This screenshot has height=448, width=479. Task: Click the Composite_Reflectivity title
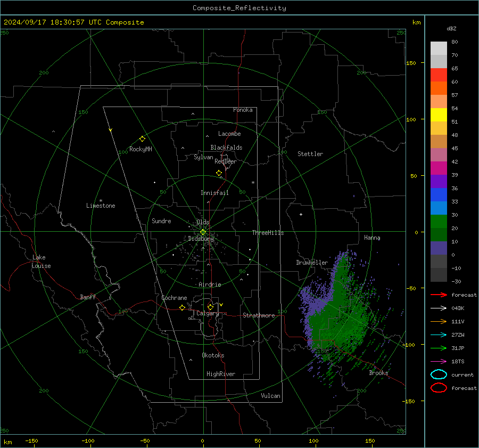click(240, 8)
